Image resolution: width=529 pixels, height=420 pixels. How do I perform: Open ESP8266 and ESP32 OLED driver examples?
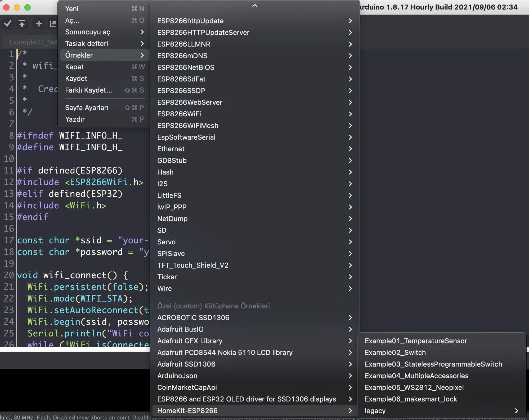[255, 399]
